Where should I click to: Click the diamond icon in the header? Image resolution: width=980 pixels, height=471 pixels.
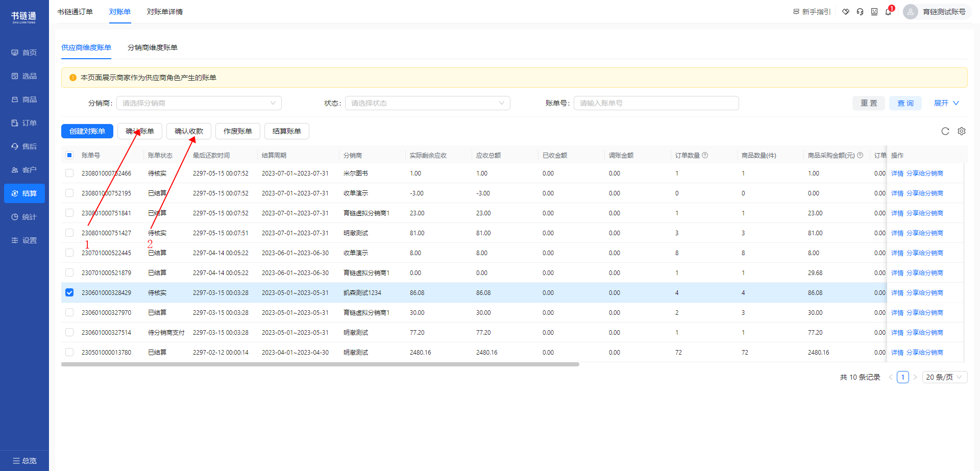tap(846, 12)
